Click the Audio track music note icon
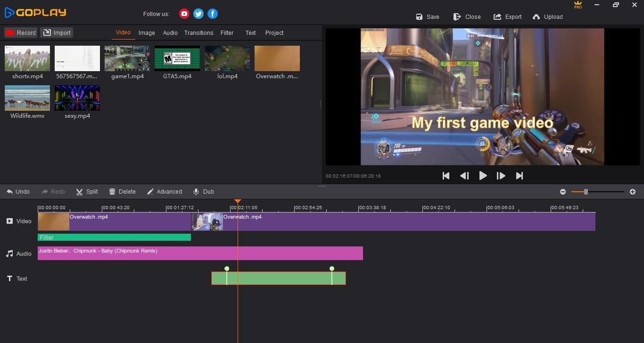 pos(9,253)
